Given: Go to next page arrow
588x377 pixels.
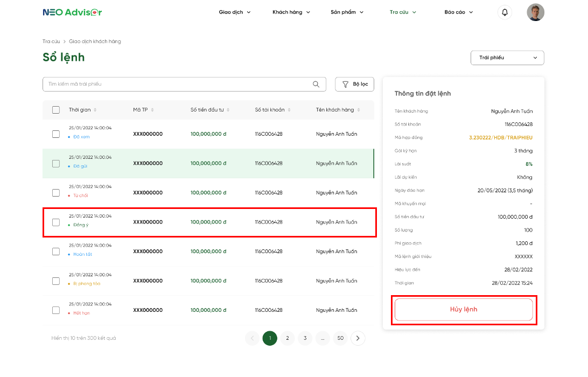Looking at the screenshot, I should click(358, 338).
